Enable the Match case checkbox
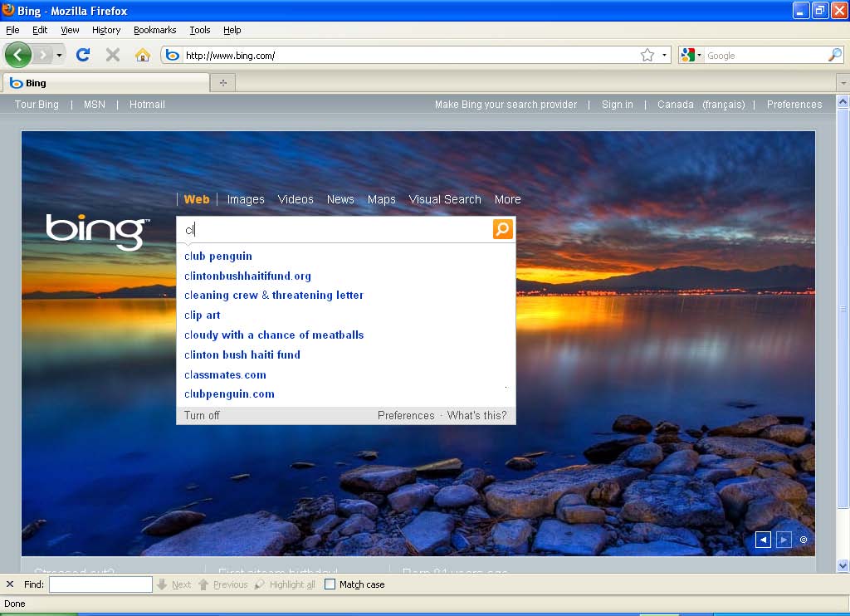The image size is (850, 616). pyautogui.click(x=330, y=584)
